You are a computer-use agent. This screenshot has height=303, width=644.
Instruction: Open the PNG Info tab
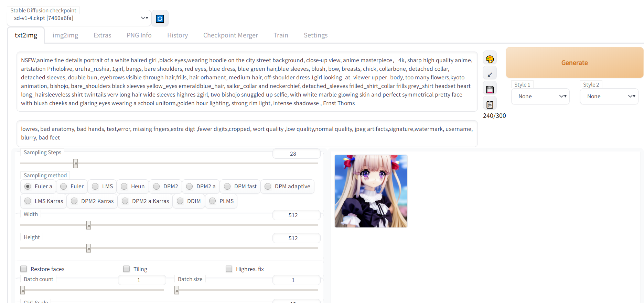coord(139,35)
